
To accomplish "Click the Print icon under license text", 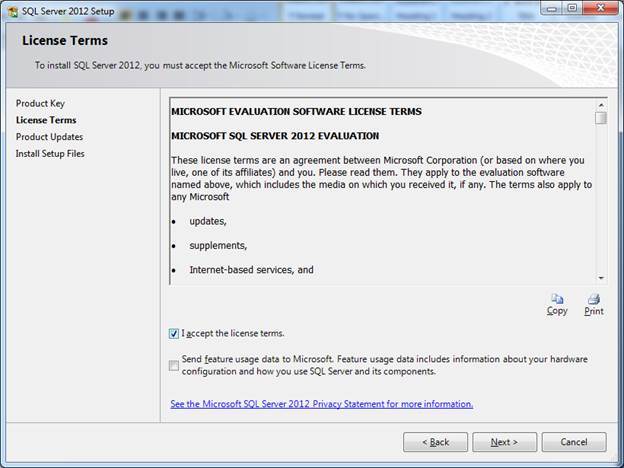I will pyautogui.click(x=594, y=299).
